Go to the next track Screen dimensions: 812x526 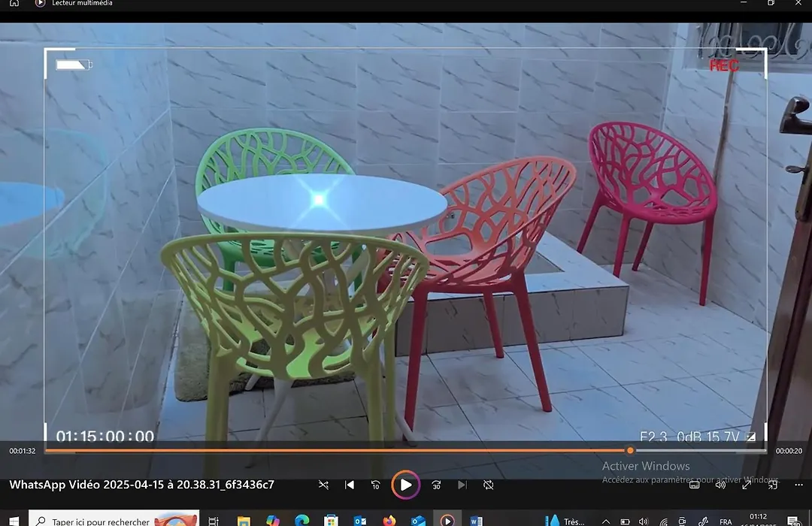[462, 485]
